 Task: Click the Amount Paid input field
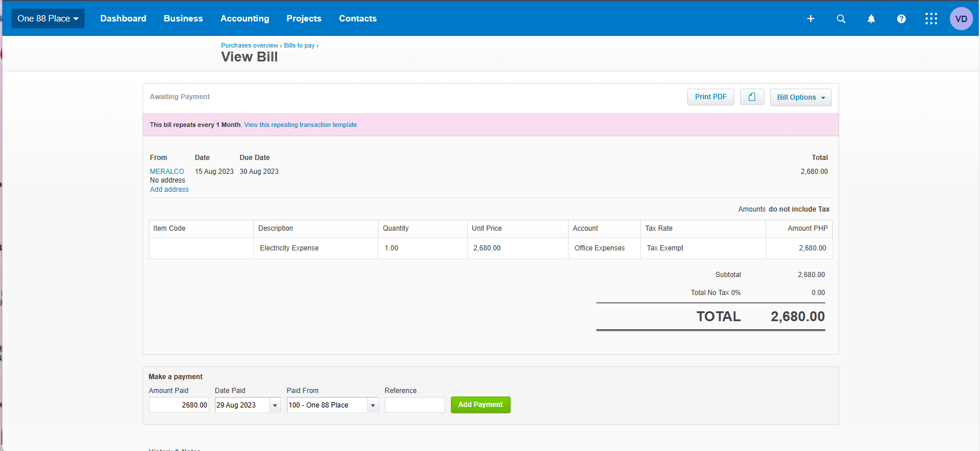click(179, 405)
